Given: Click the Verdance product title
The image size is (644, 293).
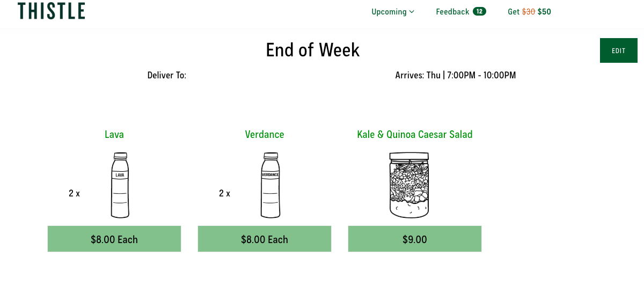Looking at the screenshot, I should [265, 134].
